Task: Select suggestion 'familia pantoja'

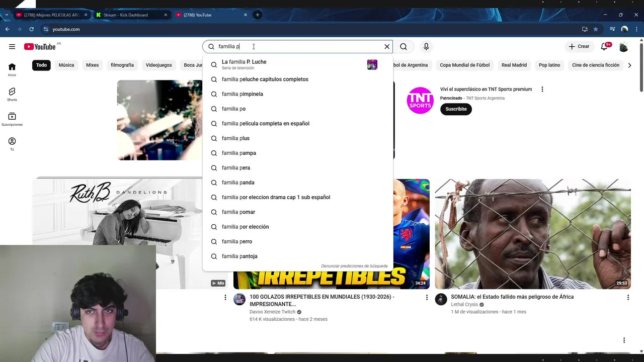Action: (297, 256)
